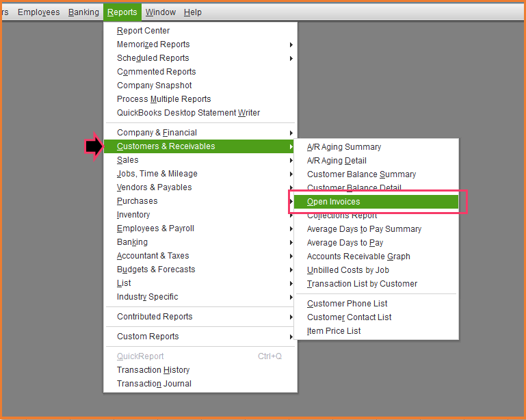
Task: Open Transaction Journal
Action: click(x=200, y=384)
